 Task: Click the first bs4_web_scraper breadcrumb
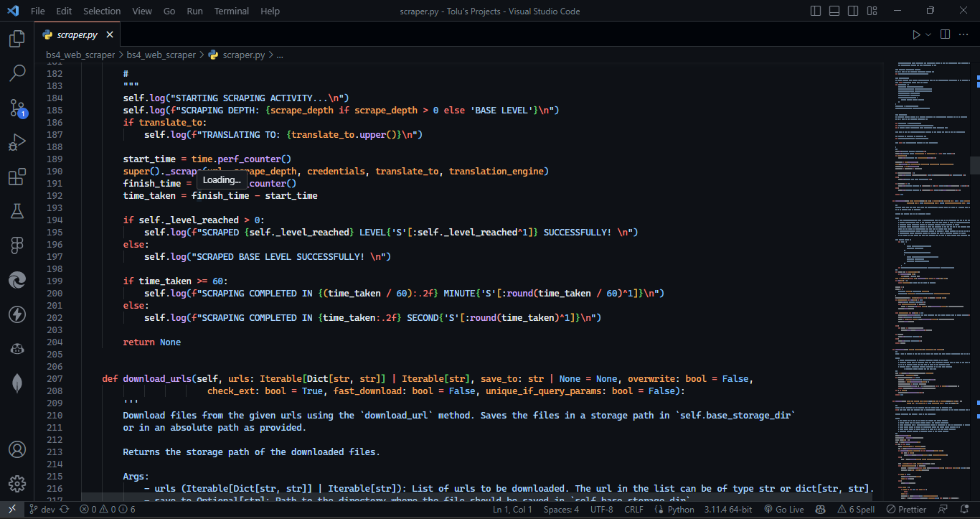tap(80, 55)
